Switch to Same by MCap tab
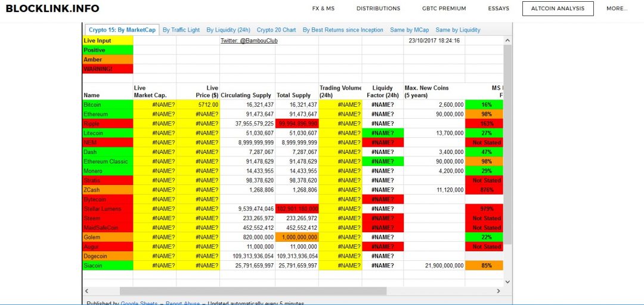This screenshot has width=644, height=305. click(410, 30)
